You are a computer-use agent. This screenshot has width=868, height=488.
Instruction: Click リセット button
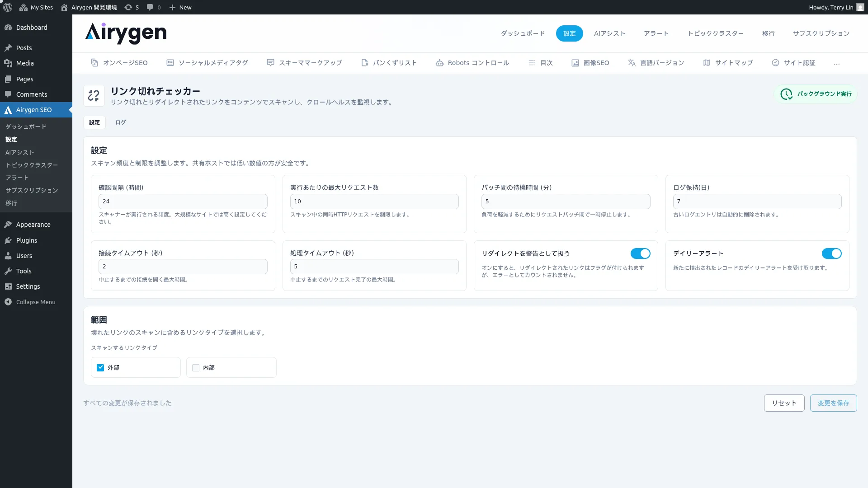(x=784, y=403)
